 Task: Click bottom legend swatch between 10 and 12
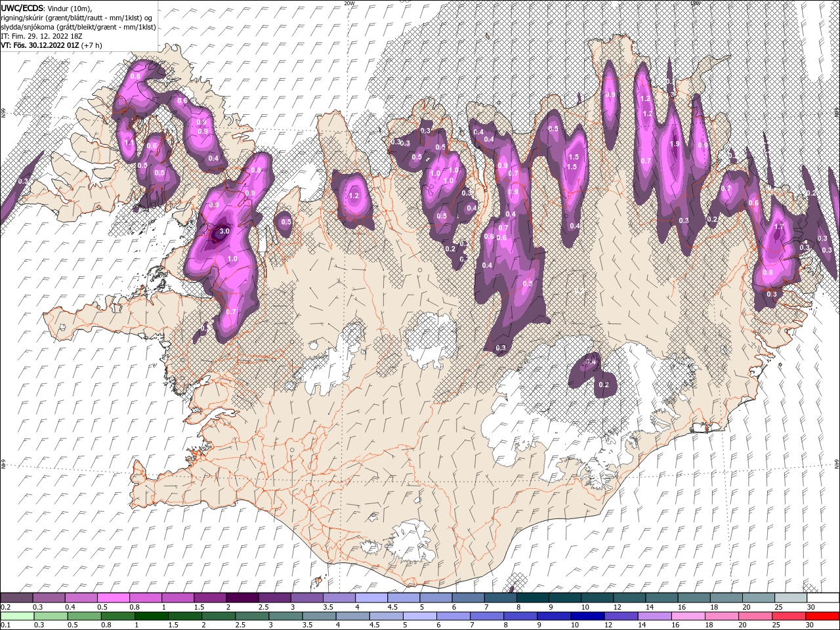click(x=587, y=616)
